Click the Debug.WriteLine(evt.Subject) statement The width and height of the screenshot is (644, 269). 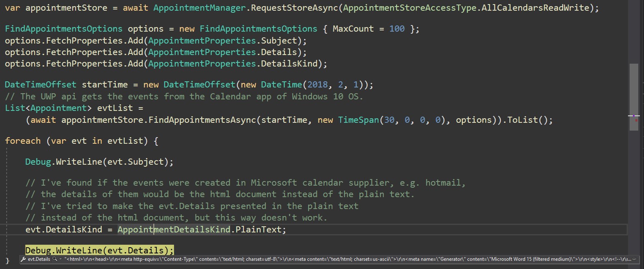99,162
